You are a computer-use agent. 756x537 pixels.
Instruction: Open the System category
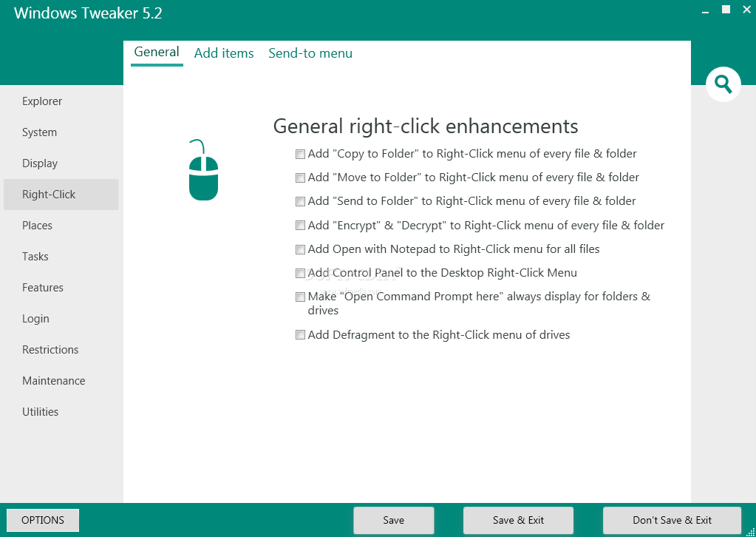coord(61,132)
